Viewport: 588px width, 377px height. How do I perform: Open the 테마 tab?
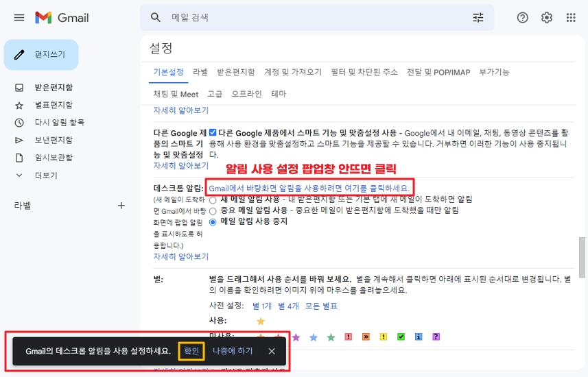279,94
